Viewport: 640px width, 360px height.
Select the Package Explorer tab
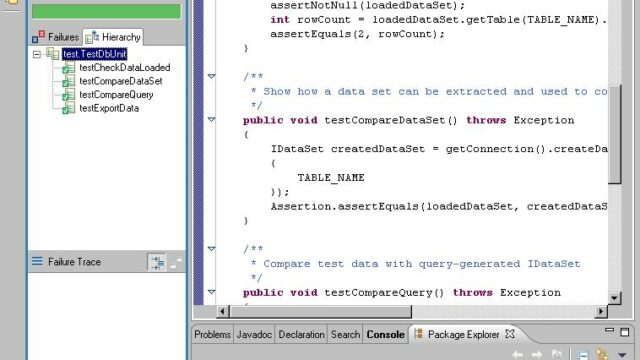[x=463, y=335]
